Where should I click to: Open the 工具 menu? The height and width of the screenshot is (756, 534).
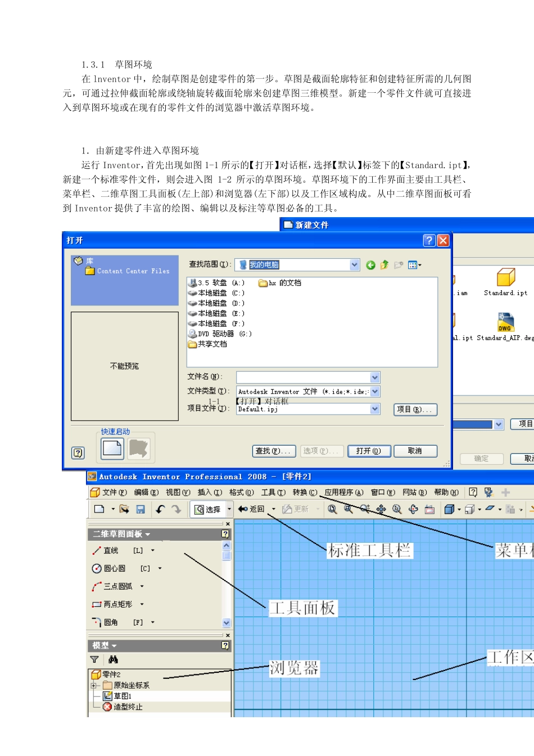[273, 492]
